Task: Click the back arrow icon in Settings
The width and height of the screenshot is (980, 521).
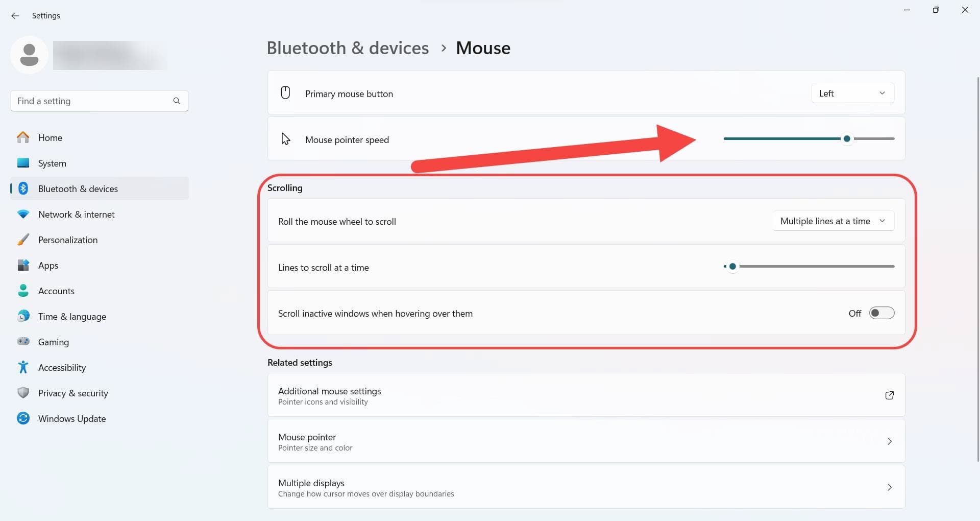Action: [15, 16]
